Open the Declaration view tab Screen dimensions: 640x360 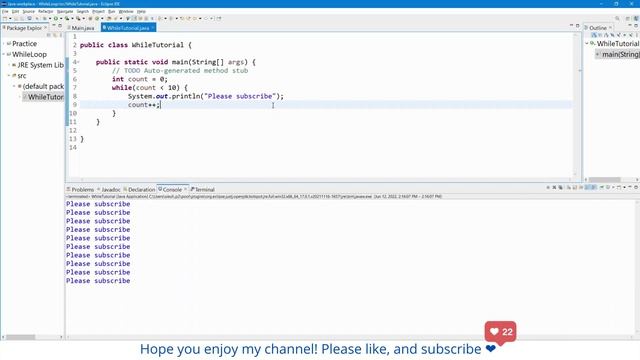click(x=139, y=189)
